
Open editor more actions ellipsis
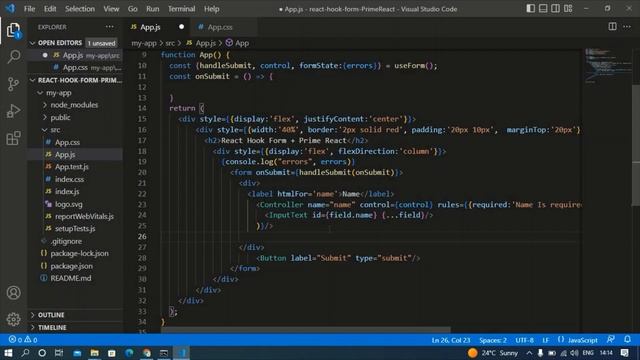pos(627,27)
